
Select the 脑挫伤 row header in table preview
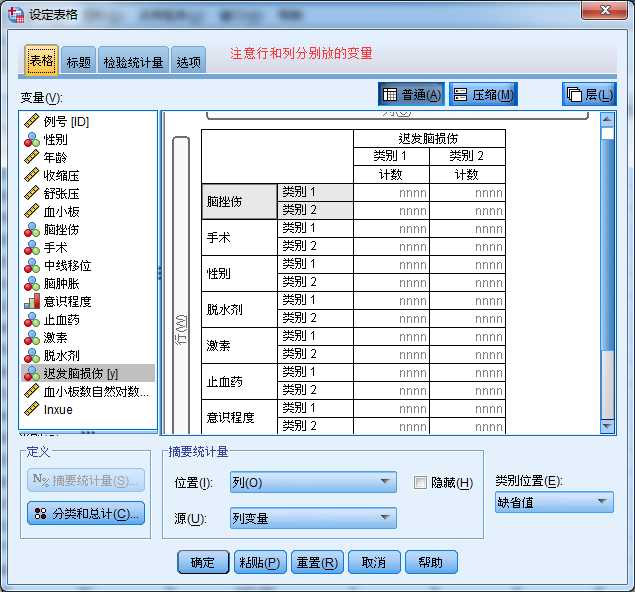tap(239, 202)
